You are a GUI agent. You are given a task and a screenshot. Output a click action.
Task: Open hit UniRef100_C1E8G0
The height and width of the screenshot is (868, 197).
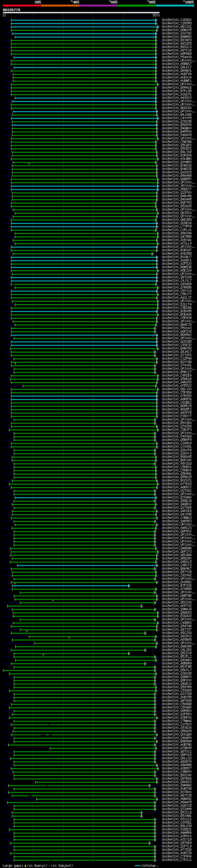pyautogui.click(x=176, y=20)
